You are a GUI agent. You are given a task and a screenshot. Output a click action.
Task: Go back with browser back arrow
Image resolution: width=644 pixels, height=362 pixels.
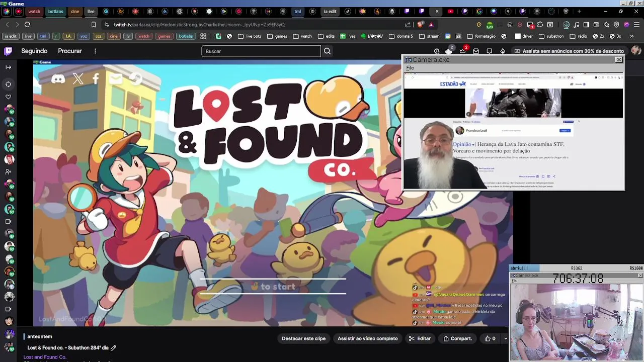click(7, 24)
